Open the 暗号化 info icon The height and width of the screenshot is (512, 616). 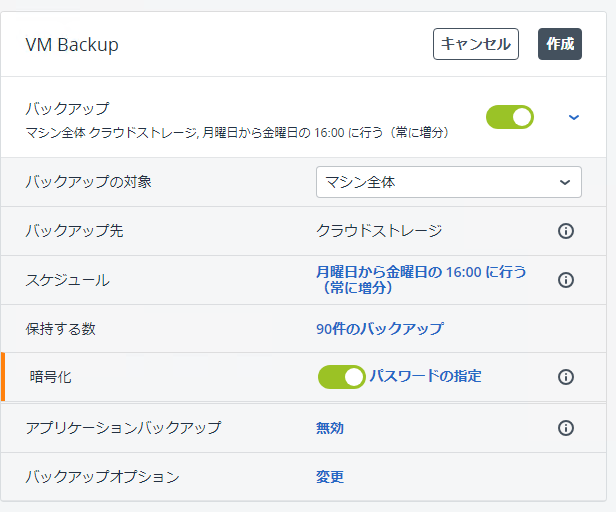[x=566, y=377]
